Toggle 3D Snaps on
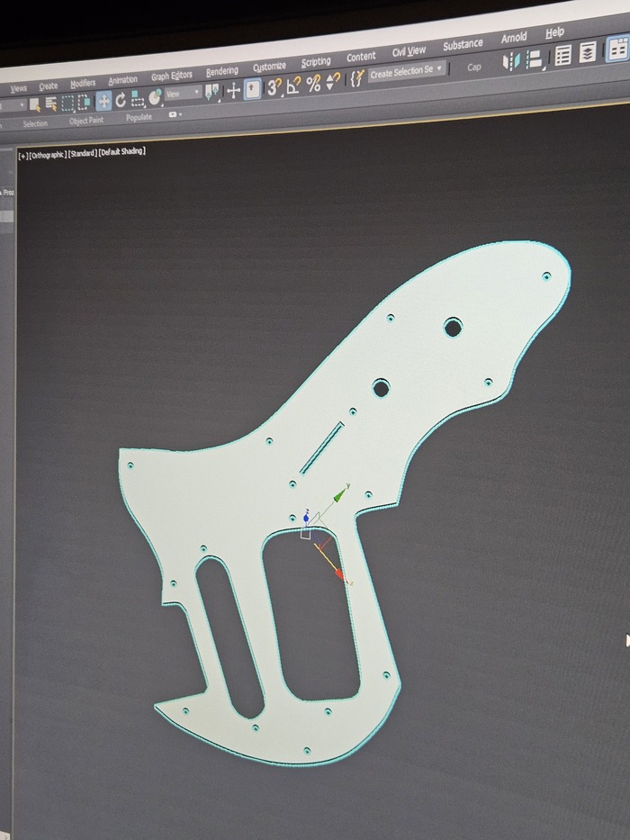The image size is (630, 840). tap(274, 87)
